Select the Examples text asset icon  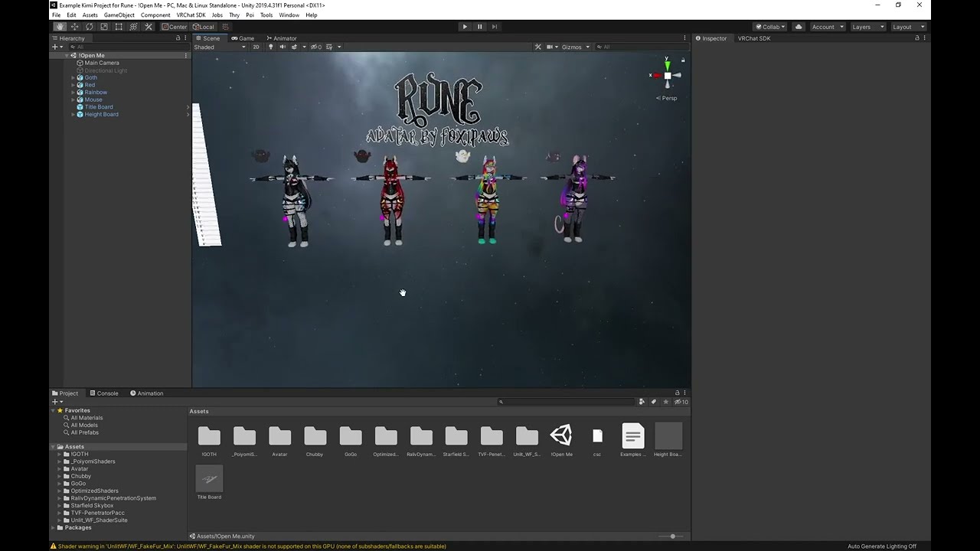[632, 435]
